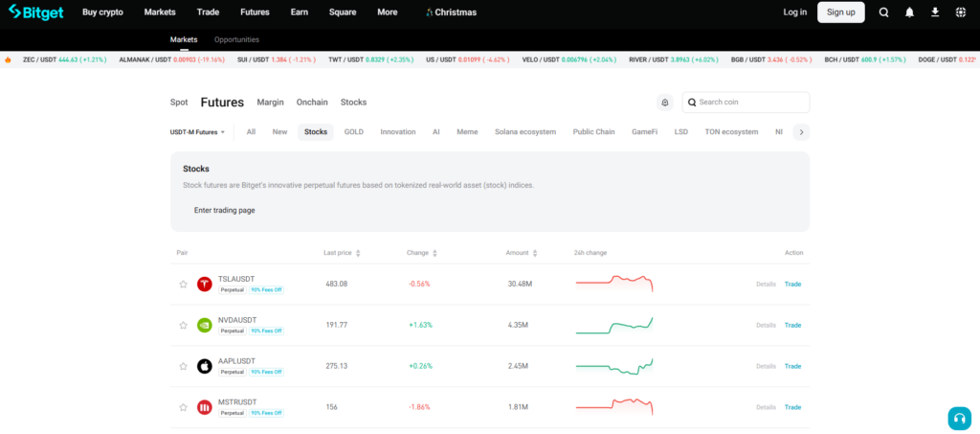The height and width of the screenshot is (434, 980).
Task: Select the GOLD category filter
Action: [x=354, y=132]
